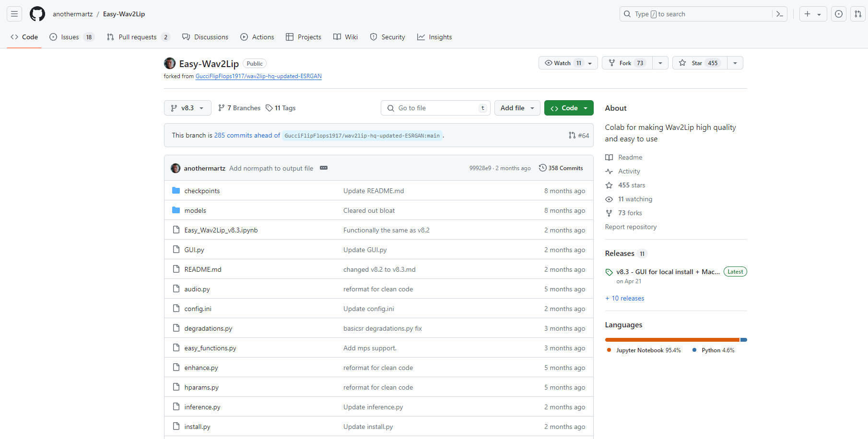
Task: Open the Add file dropdown
Action: 517,108
